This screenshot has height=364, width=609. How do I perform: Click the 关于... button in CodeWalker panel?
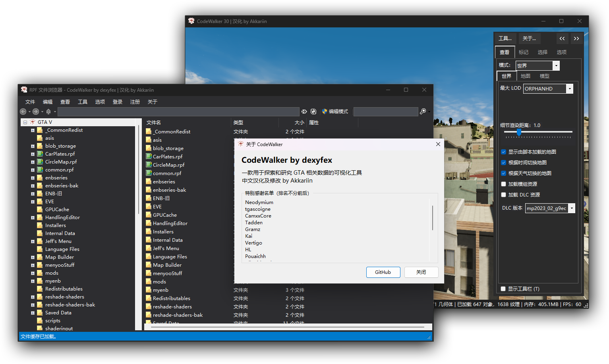pos(529,39)
